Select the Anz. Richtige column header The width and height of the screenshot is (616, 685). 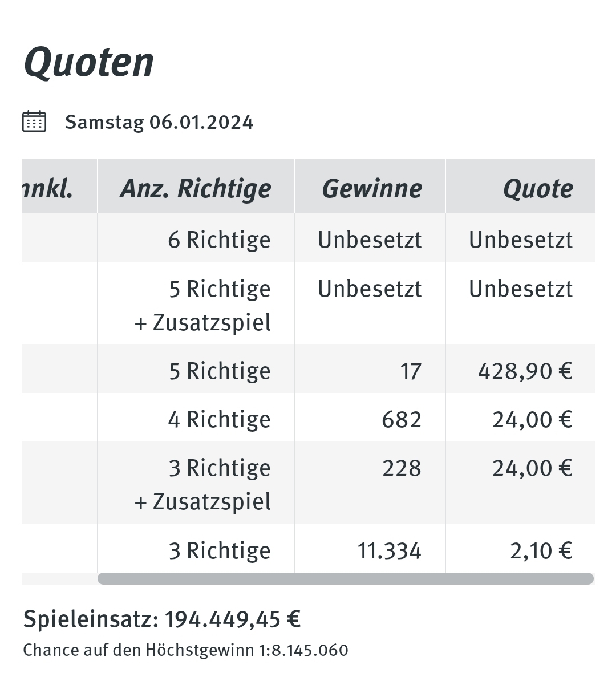(196, 188)
